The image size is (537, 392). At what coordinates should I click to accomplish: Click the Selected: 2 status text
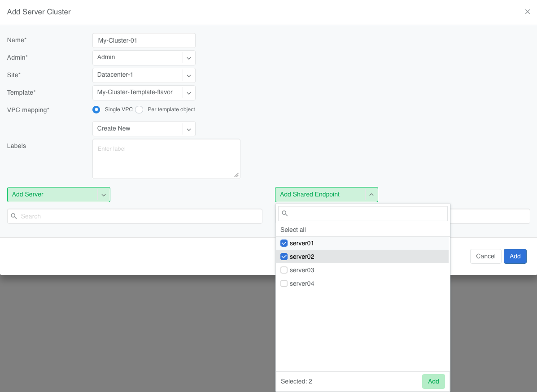click(296, 381)
